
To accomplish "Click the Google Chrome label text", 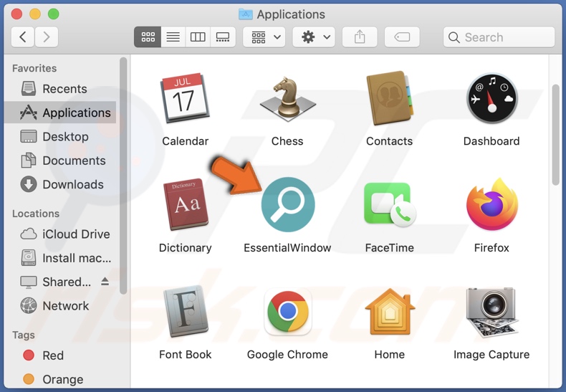I will point(287,355).
